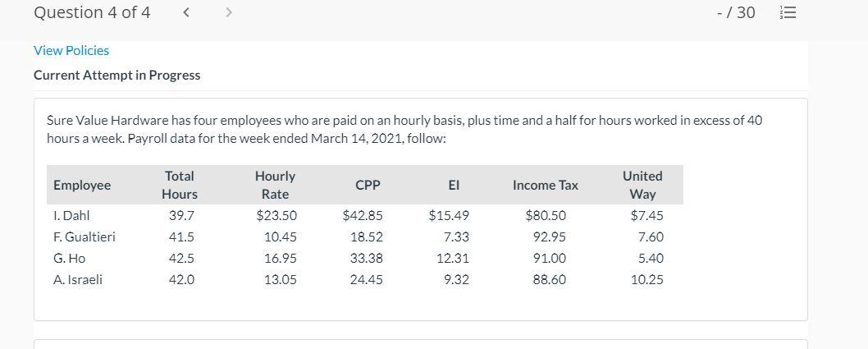This screenshot has height=349, width=868.
Task: Click the Income Tax column header
Action: pos(546,186)
